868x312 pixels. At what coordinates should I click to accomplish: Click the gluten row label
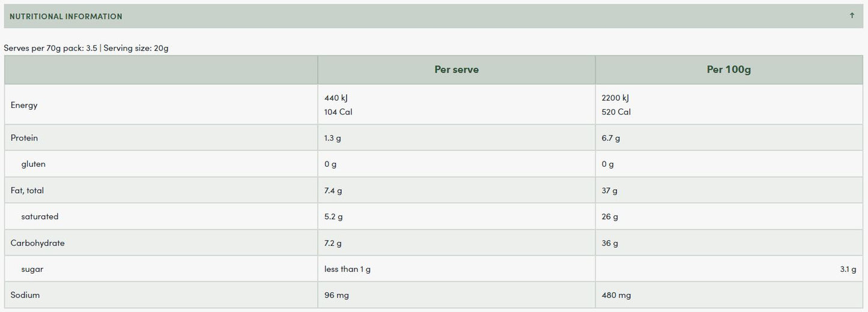click(33, 164)
